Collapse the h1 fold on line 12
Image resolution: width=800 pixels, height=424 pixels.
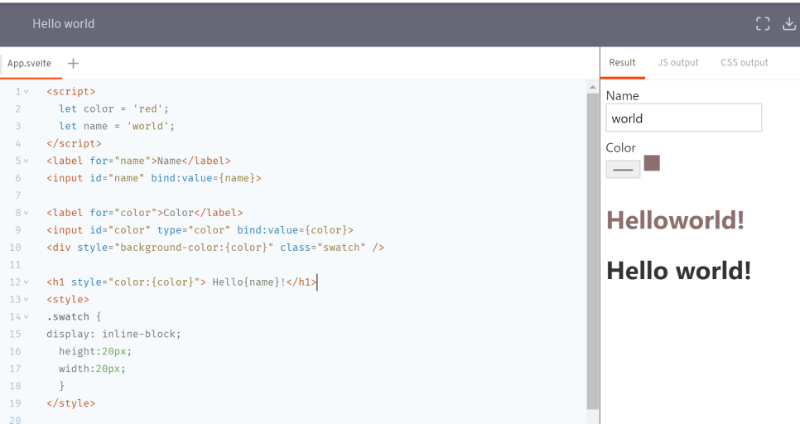click(26, 283)
